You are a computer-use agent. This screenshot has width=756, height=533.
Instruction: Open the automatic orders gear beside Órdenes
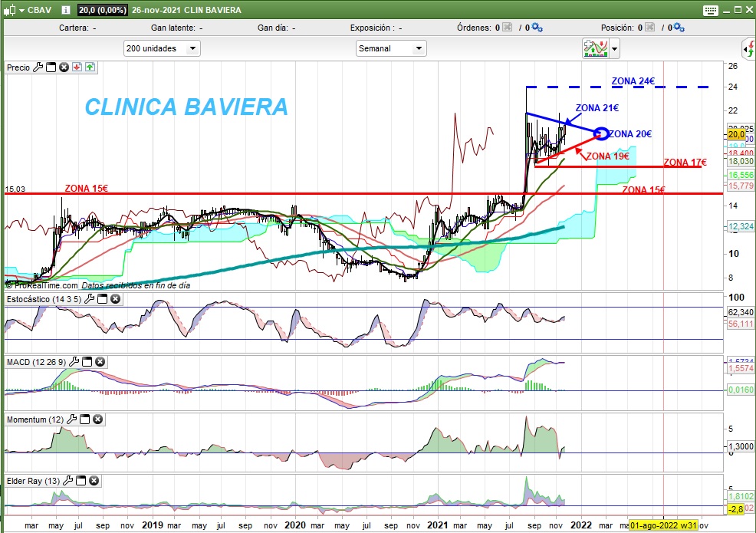point(537,28)
